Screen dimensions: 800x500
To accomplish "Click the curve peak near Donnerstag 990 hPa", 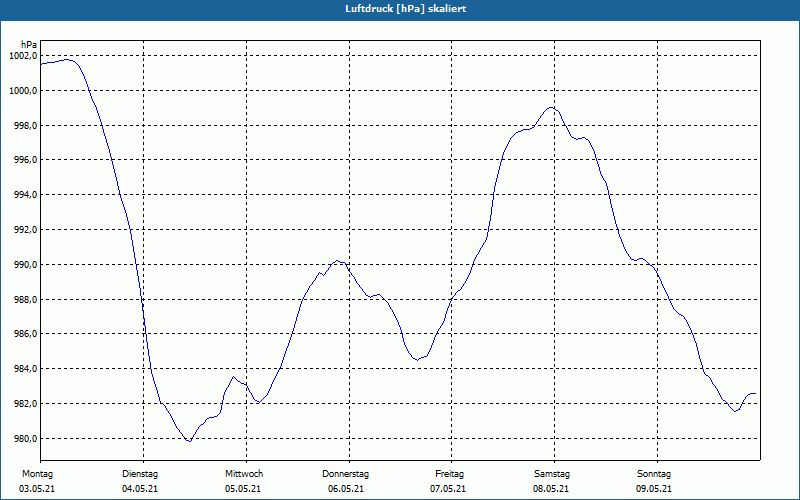I will click(337, 261).
